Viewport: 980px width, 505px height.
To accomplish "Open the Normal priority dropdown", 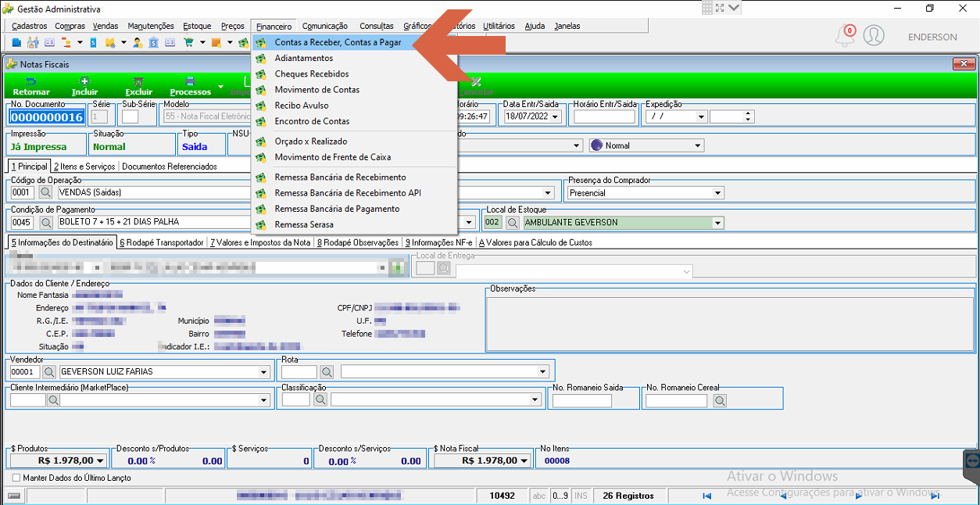I will [698, 145].
